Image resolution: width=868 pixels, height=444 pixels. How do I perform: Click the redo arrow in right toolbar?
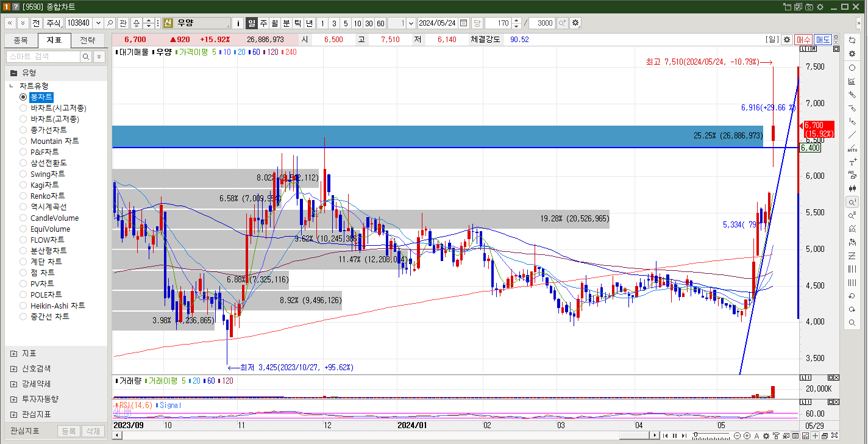pyautogui.click(x=852, y=309)
